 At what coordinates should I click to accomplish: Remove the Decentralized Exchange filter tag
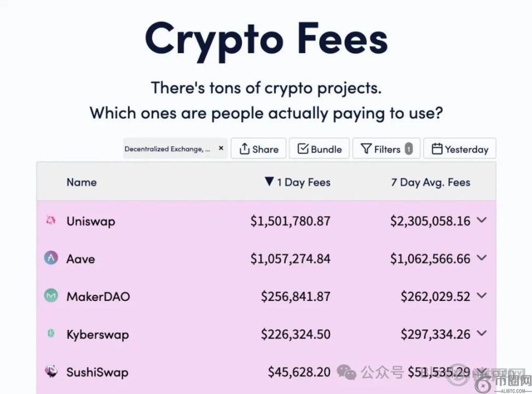tap(221, 148)
